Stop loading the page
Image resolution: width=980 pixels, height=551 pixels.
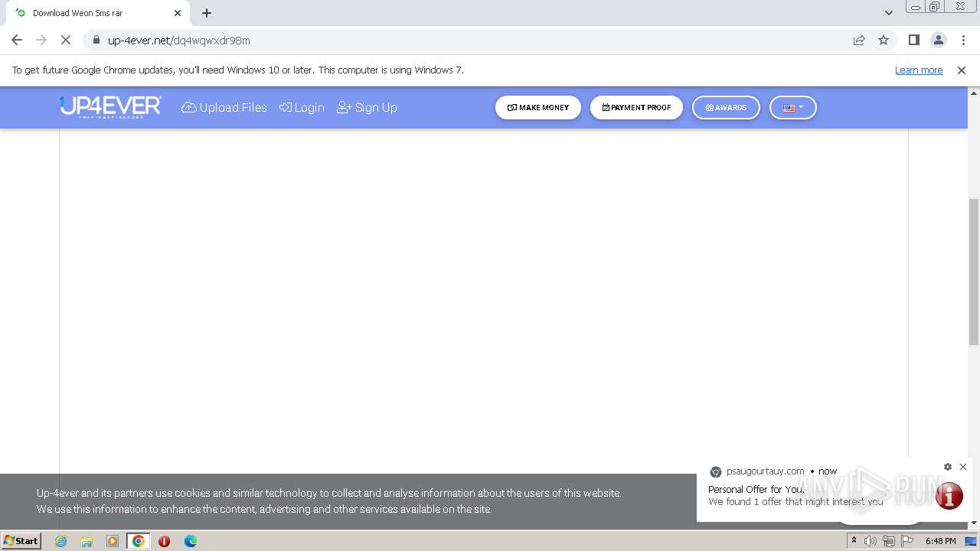click(x=66, y=40)
